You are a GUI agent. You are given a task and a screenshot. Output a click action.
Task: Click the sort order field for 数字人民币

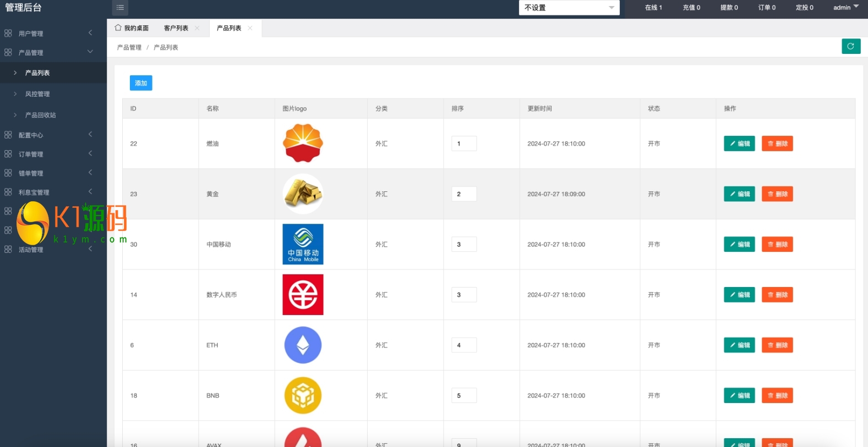(x=464, y=295)
